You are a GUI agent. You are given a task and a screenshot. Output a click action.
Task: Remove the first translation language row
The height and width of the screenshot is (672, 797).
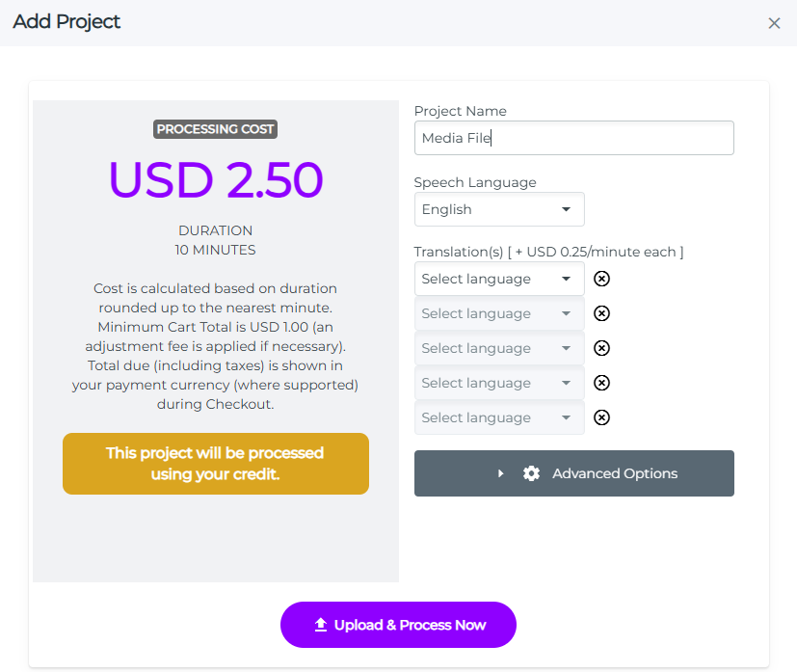(x=601, y=279)
